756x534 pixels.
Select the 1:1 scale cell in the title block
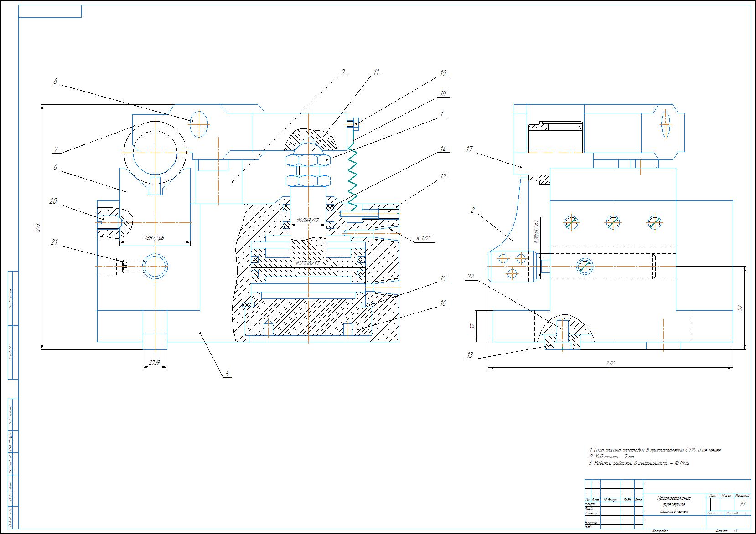pyautogui.click(x=742, y=504)
